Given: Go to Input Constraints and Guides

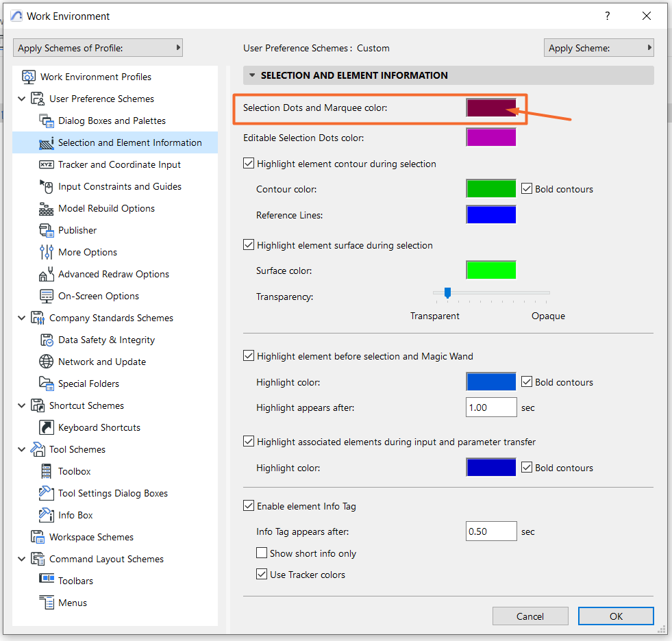Looking at the screenshot, I should 120,186.
